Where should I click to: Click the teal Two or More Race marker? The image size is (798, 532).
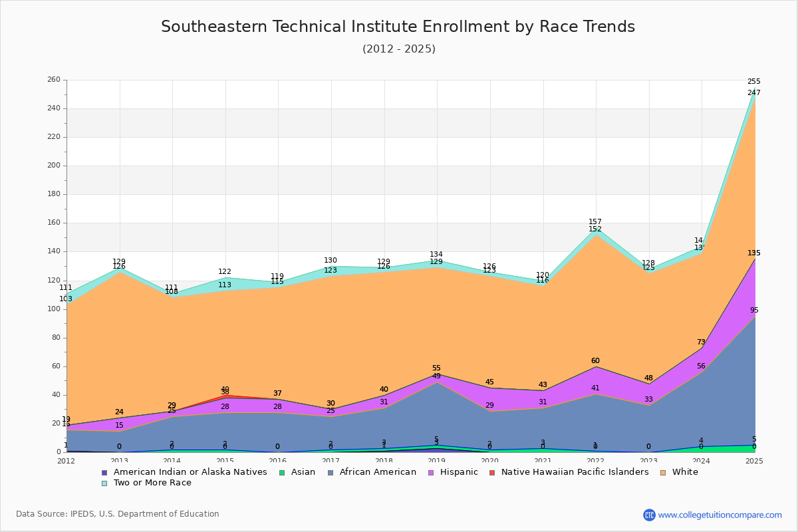tap(104, 483)
